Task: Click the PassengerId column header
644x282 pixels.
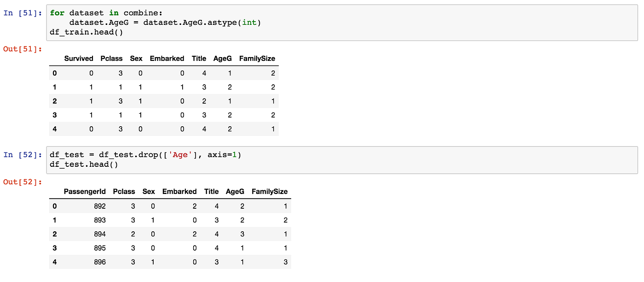Action: (x=85, y=192)
